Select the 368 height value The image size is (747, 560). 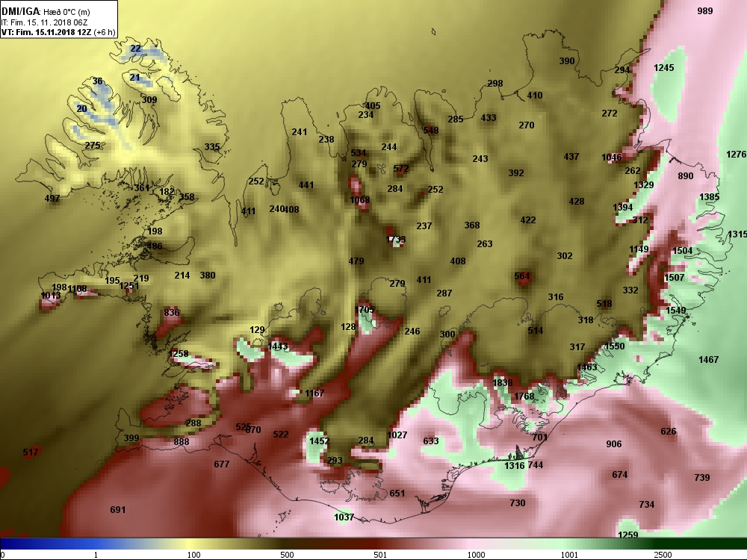point(472,225)
